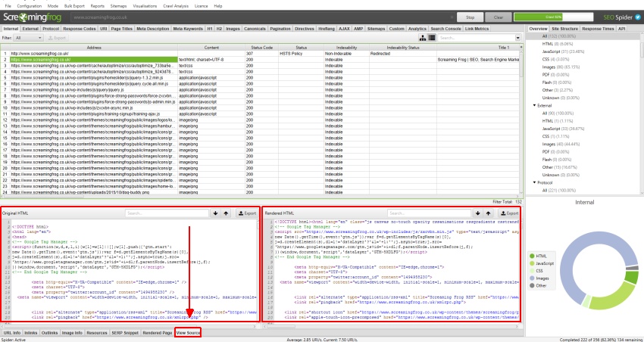644x342 pixels.
Task: Switch to the External tab
Action: 30,29
